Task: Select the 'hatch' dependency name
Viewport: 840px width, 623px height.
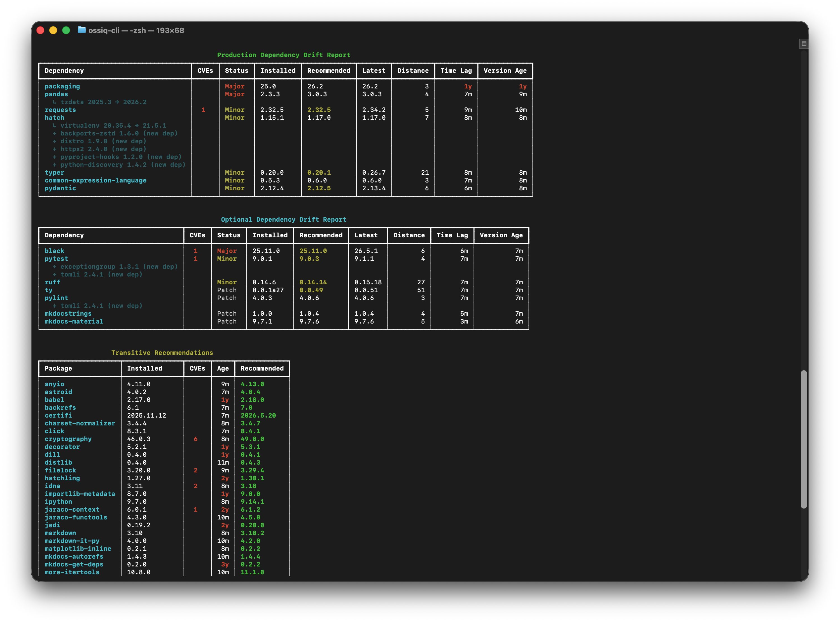Action: 54,118
